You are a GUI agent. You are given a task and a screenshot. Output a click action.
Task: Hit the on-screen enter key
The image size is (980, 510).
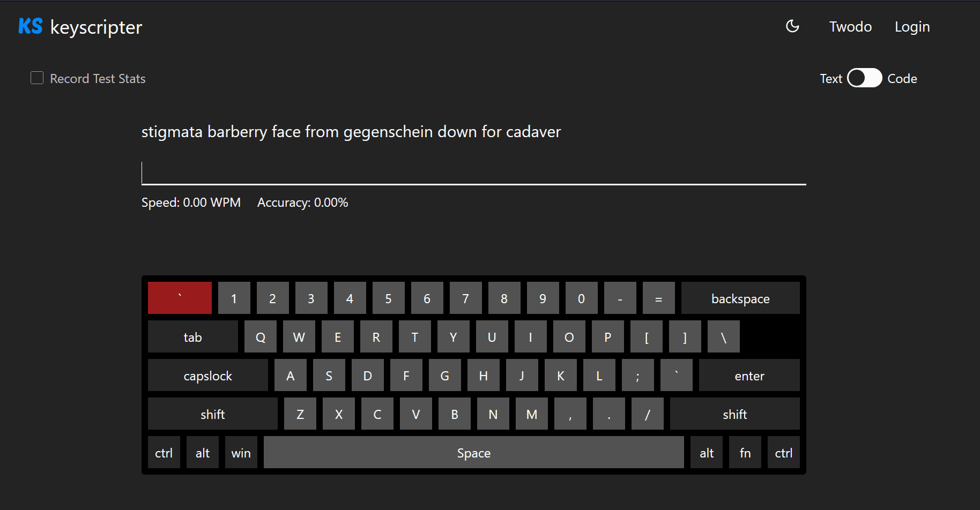tap(749, 376)
